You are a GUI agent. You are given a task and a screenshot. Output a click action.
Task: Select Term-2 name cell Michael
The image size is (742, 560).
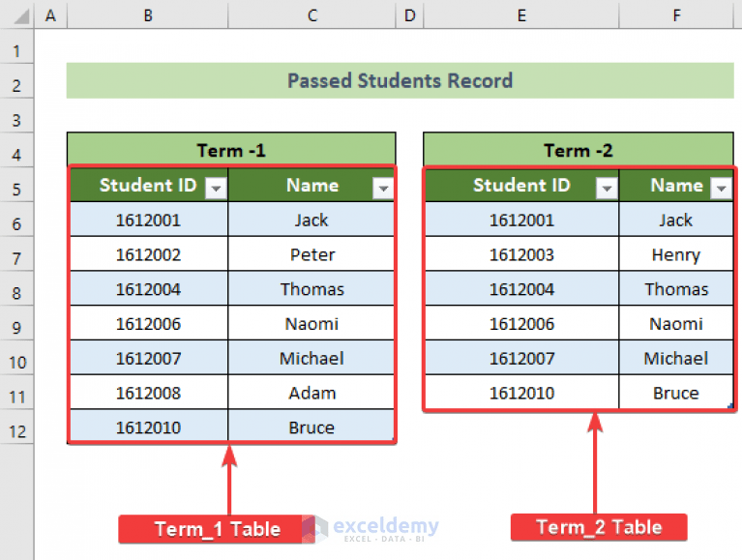tap(676, 358)
